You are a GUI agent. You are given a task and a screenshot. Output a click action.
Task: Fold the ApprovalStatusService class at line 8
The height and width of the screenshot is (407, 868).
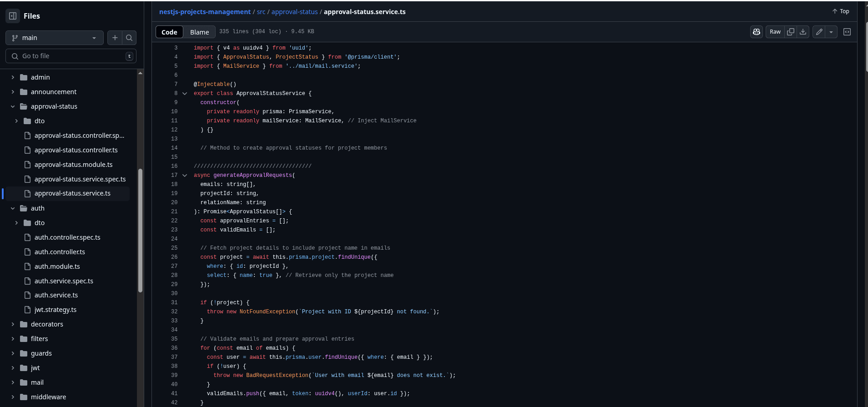click(185, 93)
